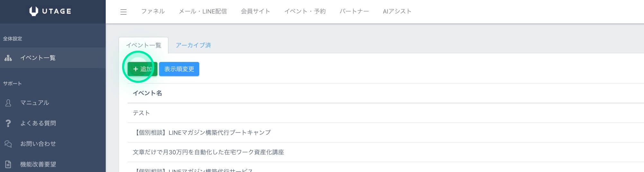Click the question mark icon for よくある質問
The height and width of the screenshot is (172, 644).
(8, 123)
